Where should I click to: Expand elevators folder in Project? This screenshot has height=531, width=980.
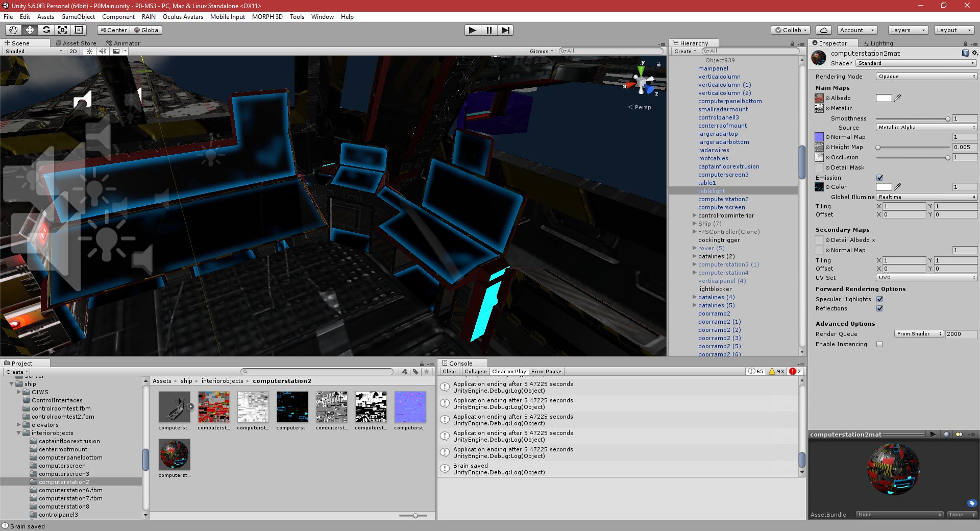coord(19,425)
